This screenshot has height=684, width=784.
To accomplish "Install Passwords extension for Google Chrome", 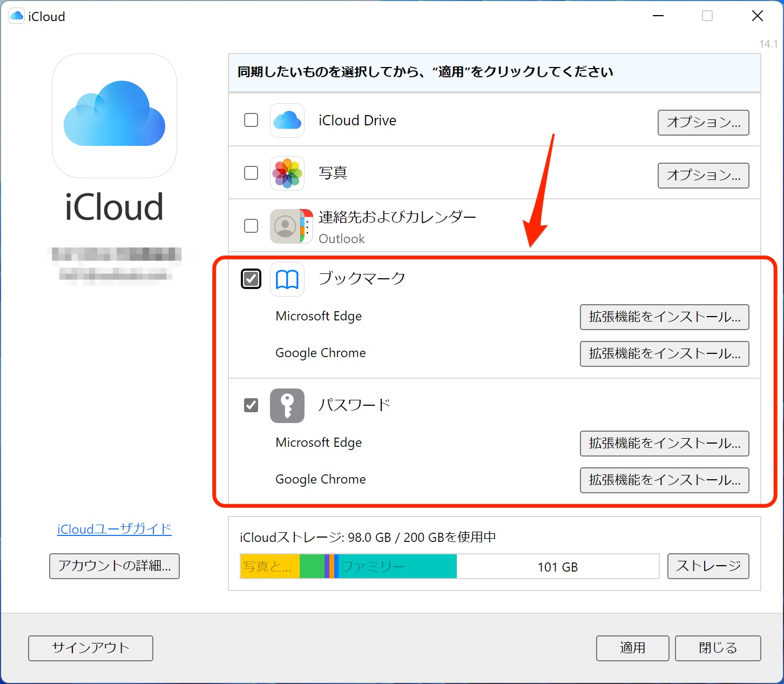I will [664, 480].
